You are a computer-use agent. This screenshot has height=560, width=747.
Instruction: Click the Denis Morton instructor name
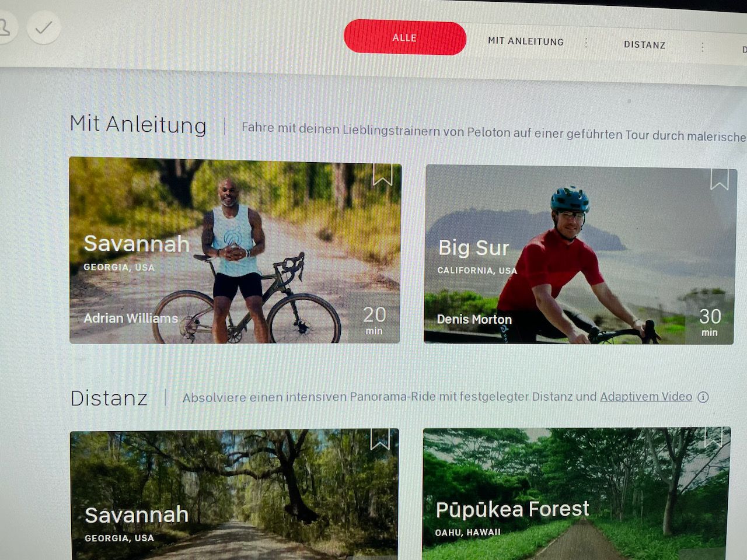point(474,319)
